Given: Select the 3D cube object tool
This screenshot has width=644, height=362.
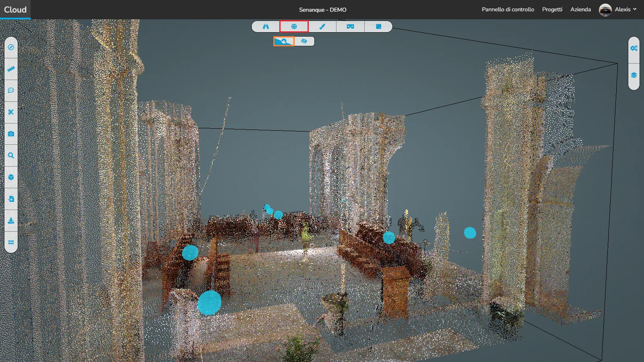Looking at the screenshot, I should (x=11, y=177).
